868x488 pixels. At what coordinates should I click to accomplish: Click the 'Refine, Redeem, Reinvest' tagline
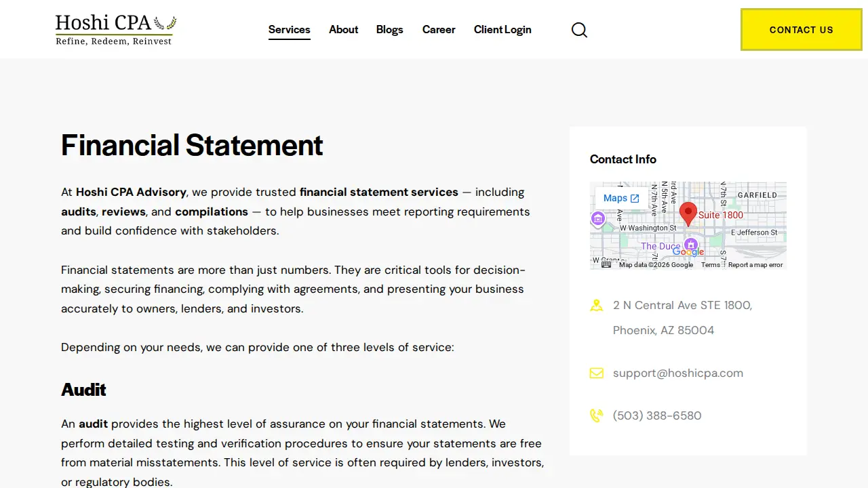pos(114,41)
